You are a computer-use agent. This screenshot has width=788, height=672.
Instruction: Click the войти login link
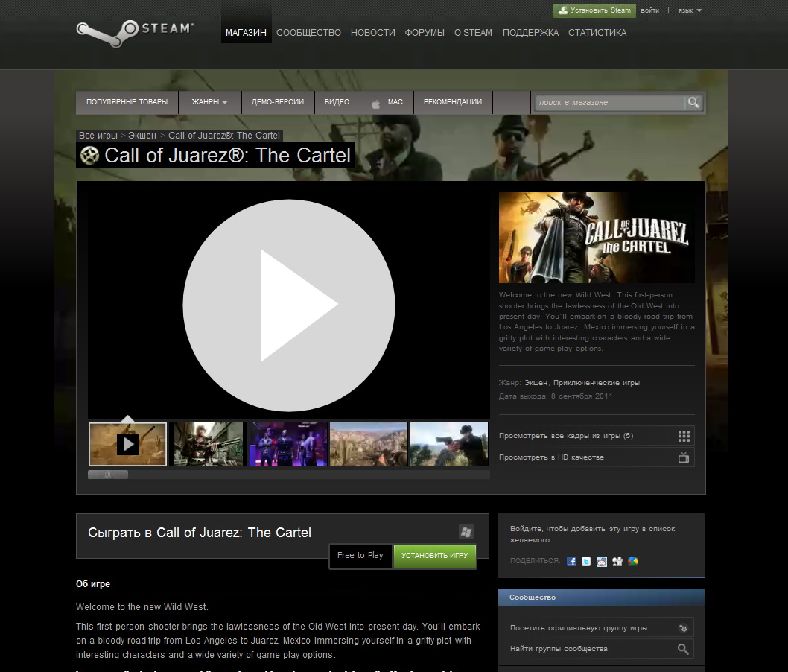(x=649, y=10)
